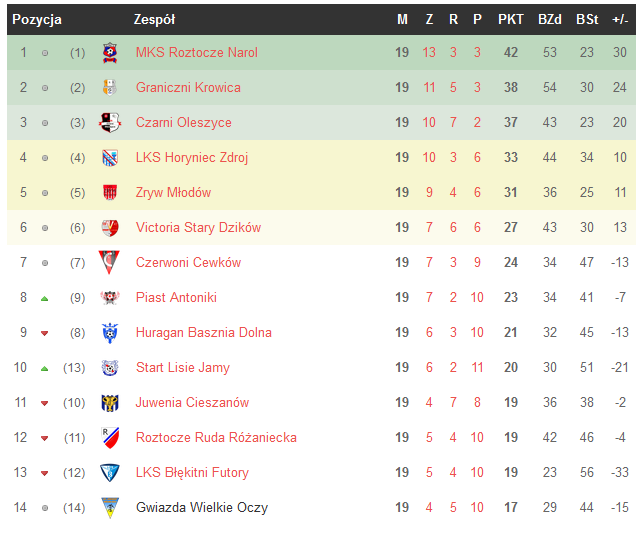642x543 pixels.
Task: Click the Zryw Młodów club crest
Action: pyautogui.click(x=110, y=193)
